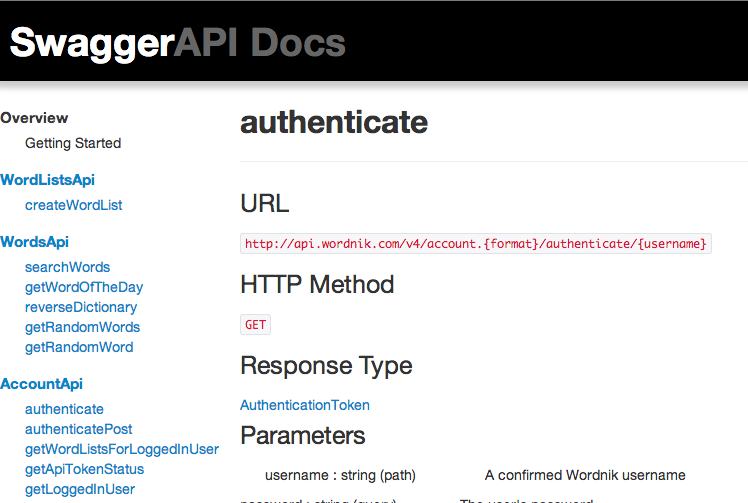The width and height of the screenshot is (748, 503).
Task: Open the searchWords method link
Action: tap(68, 267)
